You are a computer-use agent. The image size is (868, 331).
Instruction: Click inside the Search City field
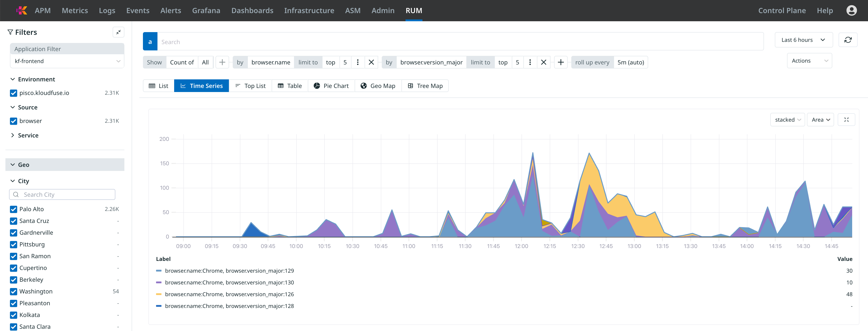tap(62, 194)
